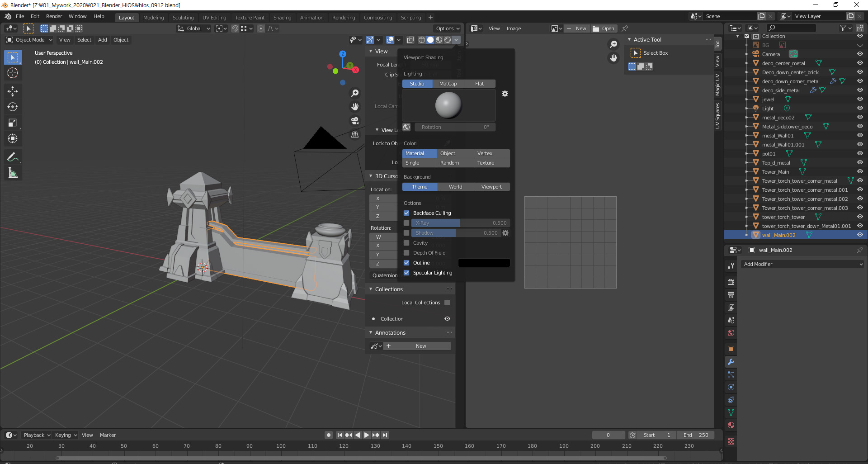Open the Object Mode dropdown
Screen dimensions: 868x464
tap(29, 40)
